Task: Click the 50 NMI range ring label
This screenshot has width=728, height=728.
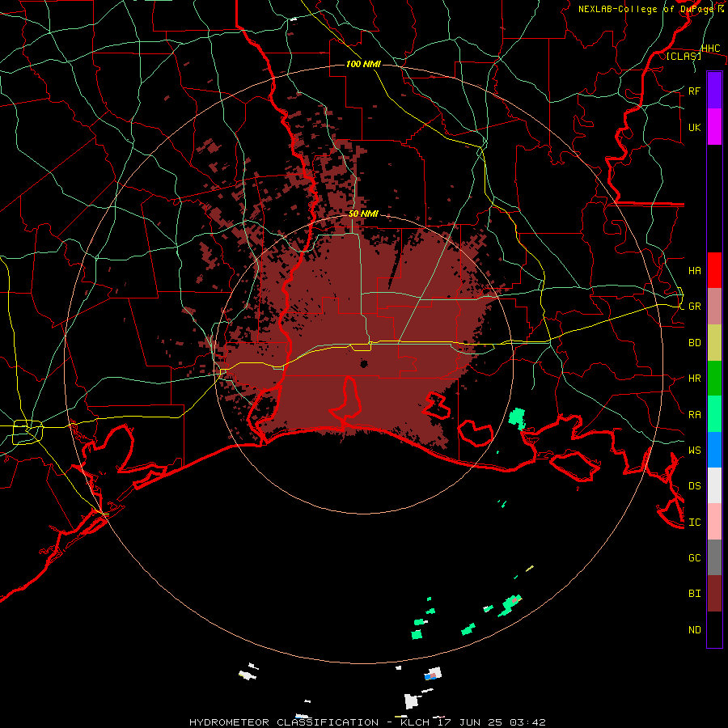Action: click(363, 214)
